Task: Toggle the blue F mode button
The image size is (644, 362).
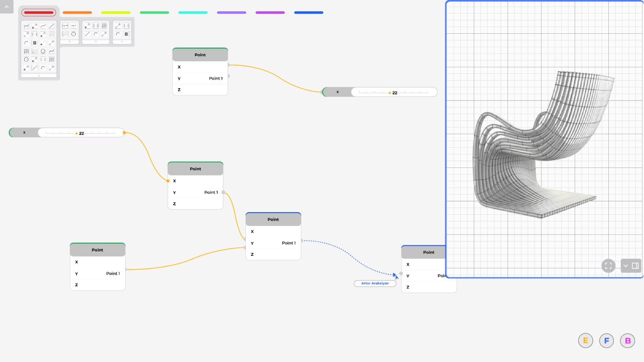Action: (607, 341)
